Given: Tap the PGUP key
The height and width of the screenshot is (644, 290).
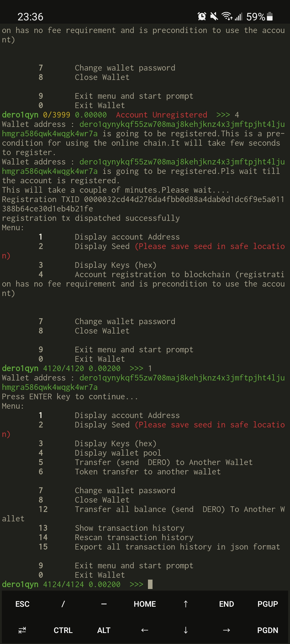Looking at the screenshot, I should click(x=267, y=604).
